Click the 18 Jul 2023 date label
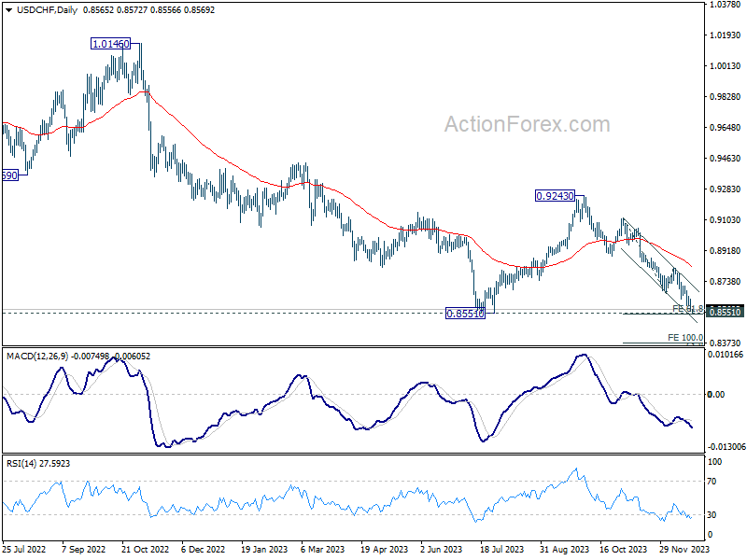This screenshot has height=560, width=747. 501,549
